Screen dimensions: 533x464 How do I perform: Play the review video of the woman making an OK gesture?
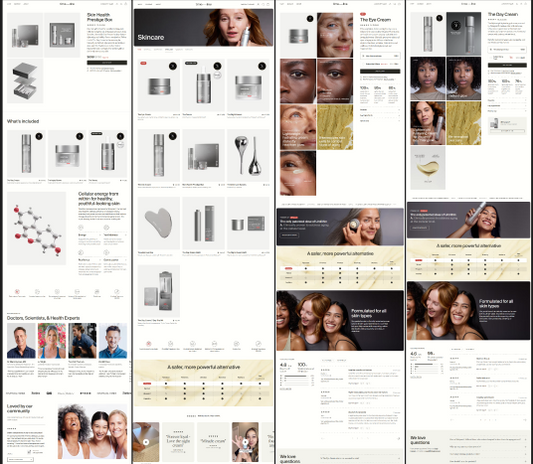(x=245, y=442)
